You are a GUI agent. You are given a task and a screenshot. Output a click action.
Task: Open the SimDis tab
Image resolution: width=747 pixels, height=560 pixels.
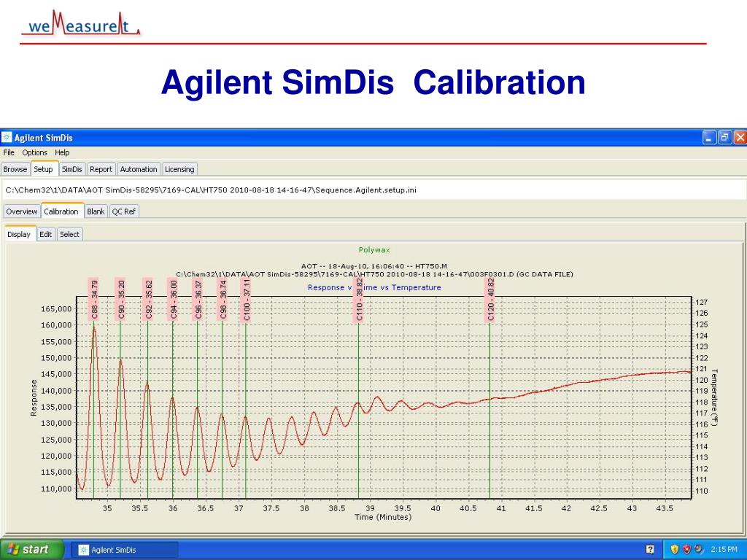click(72, 169)
